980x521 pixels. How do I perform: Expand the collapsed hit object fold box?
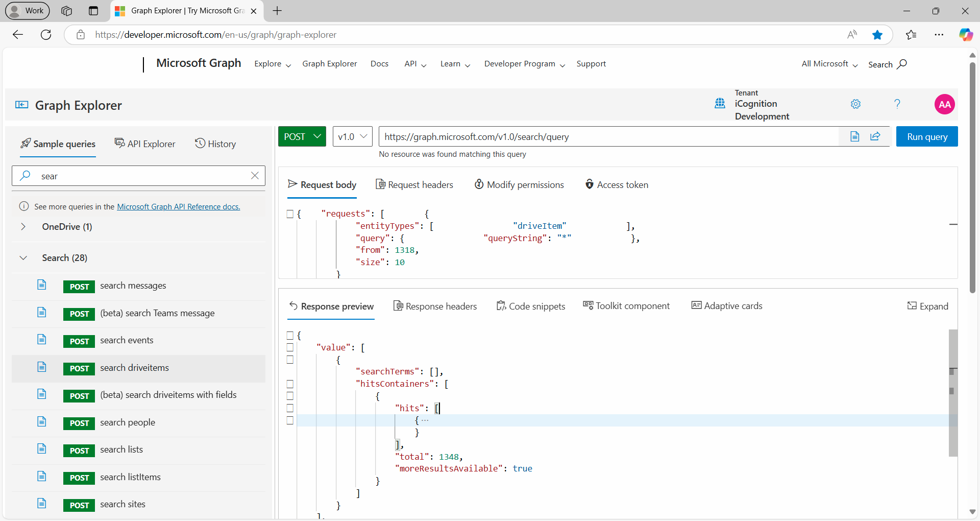coord(290,420)
